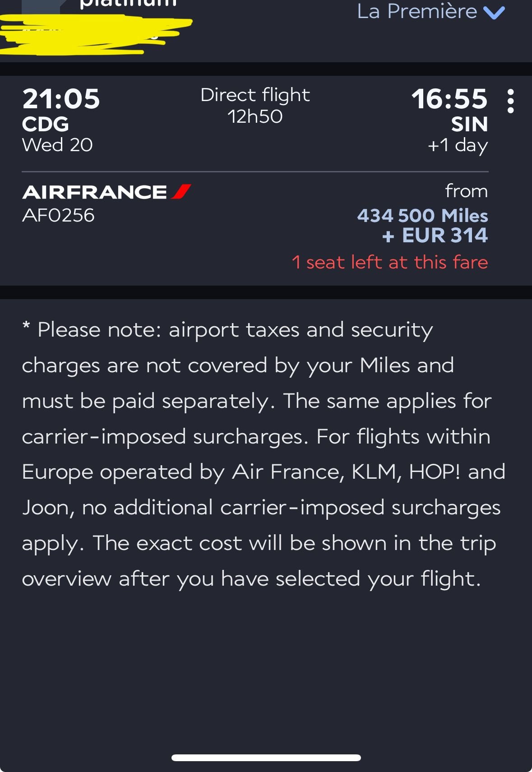Open the La Première cabin selector label
This screenshot has width=532, height=772.
click(x=416, y=11)
